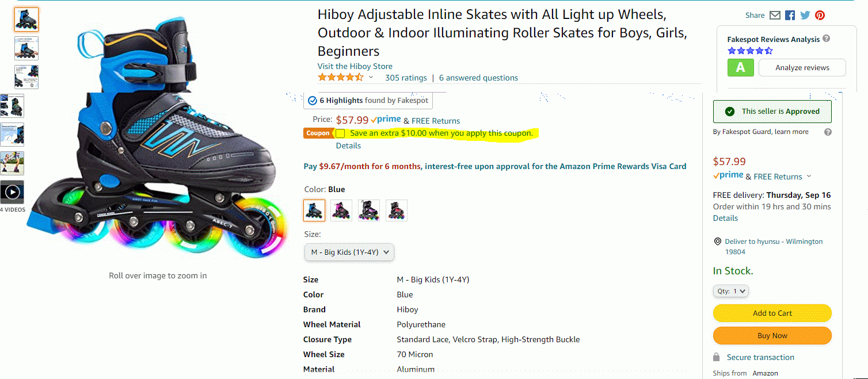The width and height of the screenshot is (868, 379).
Task: Open Fakespot Reviews Analysis help icon
Action: click(x=826, y=39)
